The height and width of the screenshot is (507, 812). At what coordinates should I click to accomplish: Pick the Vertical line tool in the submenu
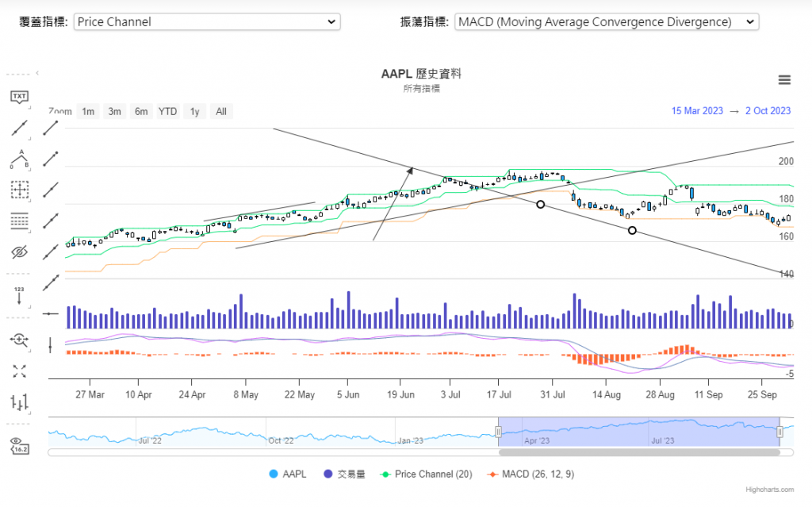tap(50, 345)
